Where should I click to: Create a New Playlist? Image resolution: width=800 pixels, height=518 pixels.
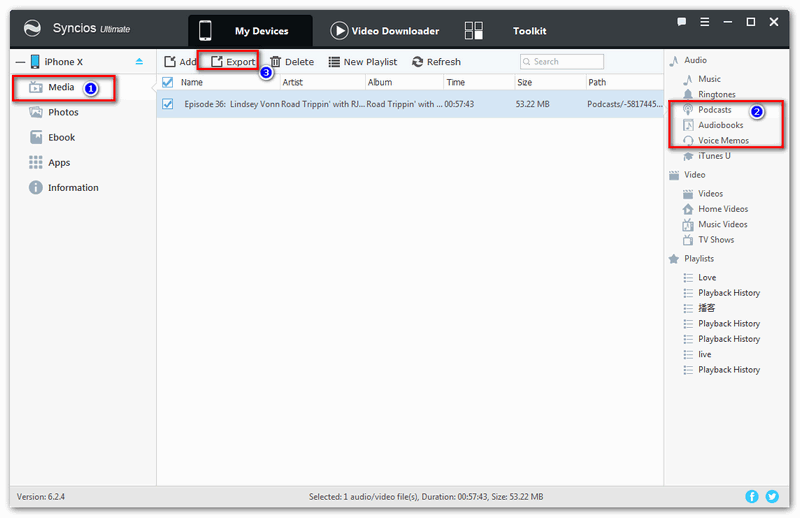point(363,62)
